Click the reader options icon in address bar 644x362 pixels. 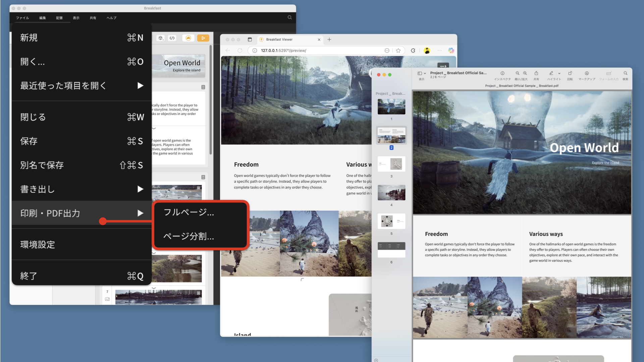pyautogui.click(x=387, y=50)
